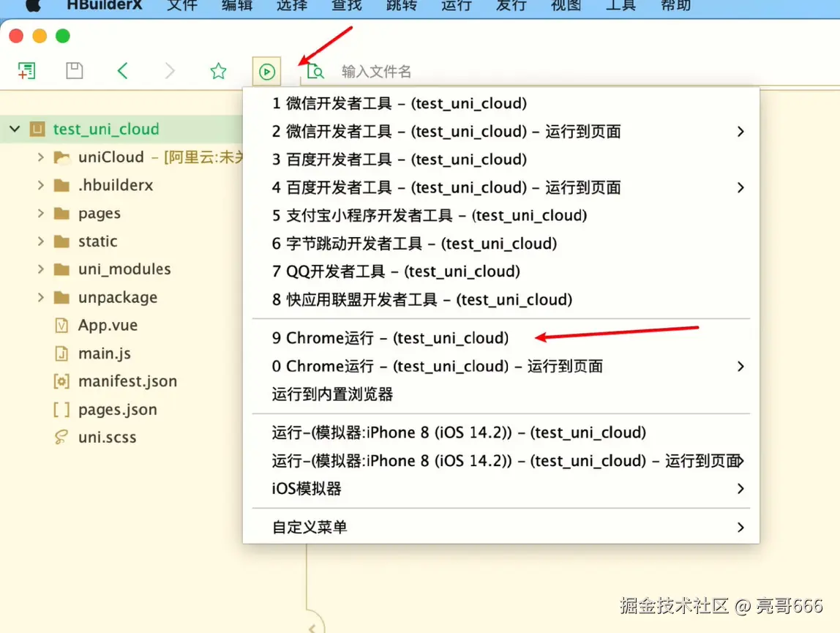Click the manifest.json gear file icon
This screenshot has width=840, height=633.
(x=61, y=381)
